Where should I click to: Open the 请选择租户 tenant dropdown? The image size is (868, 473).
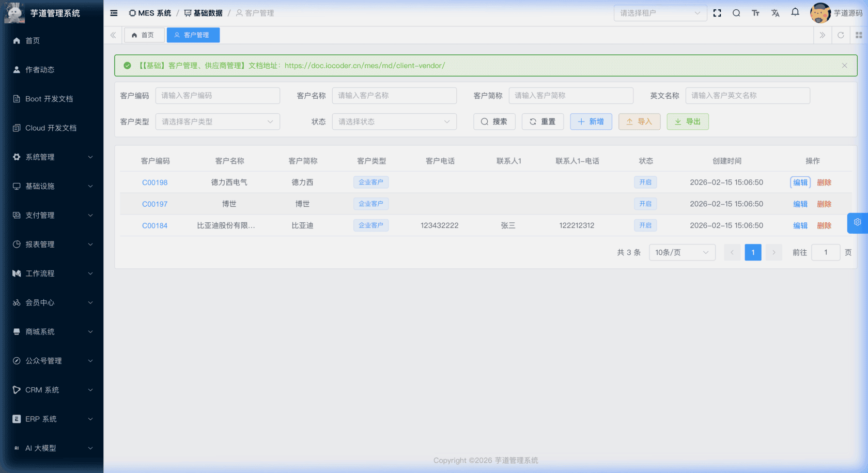pos(660,13)
